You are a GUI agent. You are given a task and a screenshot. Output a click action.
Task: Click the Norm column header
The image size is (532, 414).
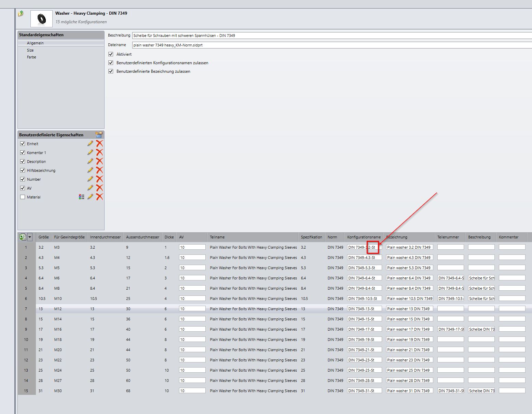(335, 237)
